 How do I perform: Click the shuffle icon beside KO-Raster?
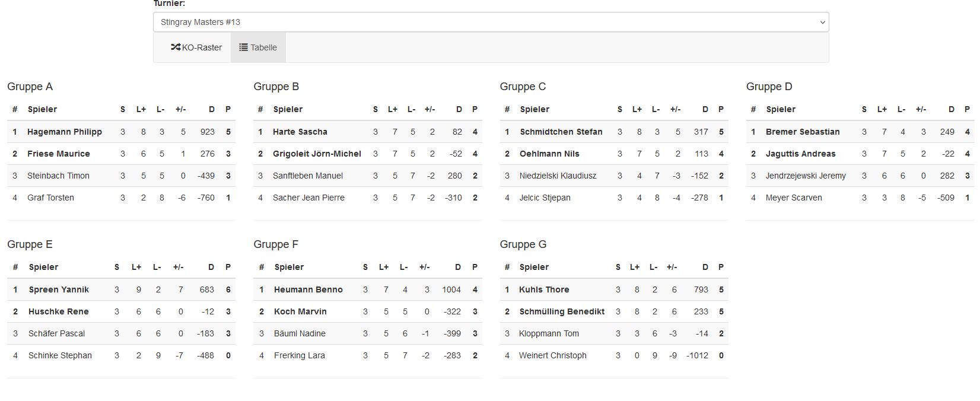(176, 47)
